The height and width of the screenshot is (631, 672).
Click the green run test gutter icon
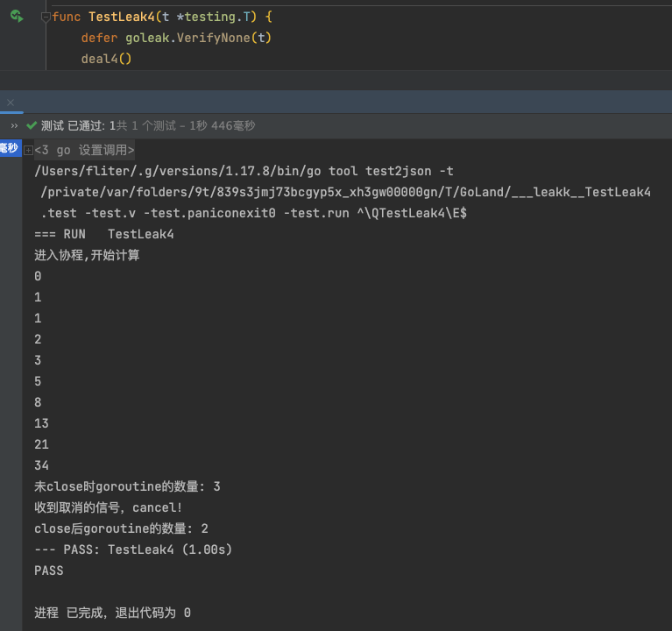16,16
